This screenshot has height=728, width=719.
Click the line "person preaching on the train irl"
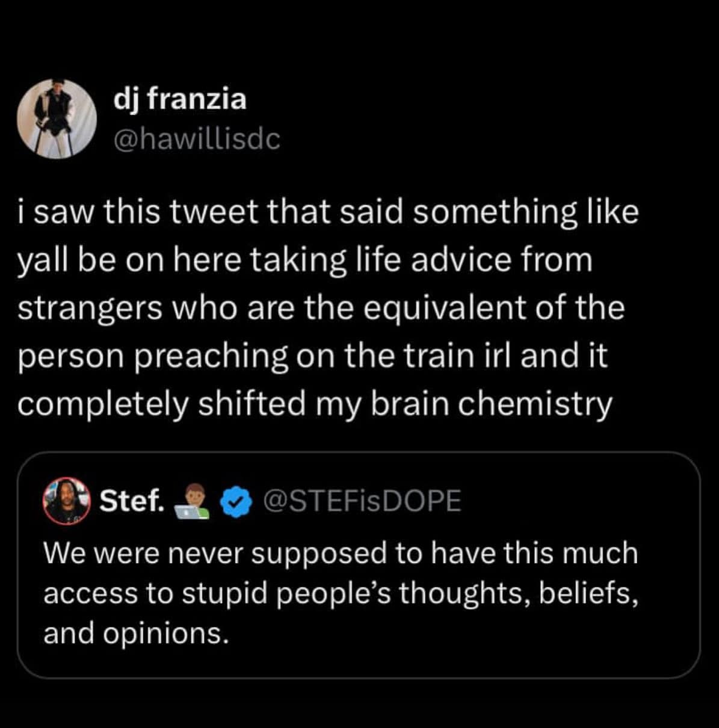click(x=312, y=356)
